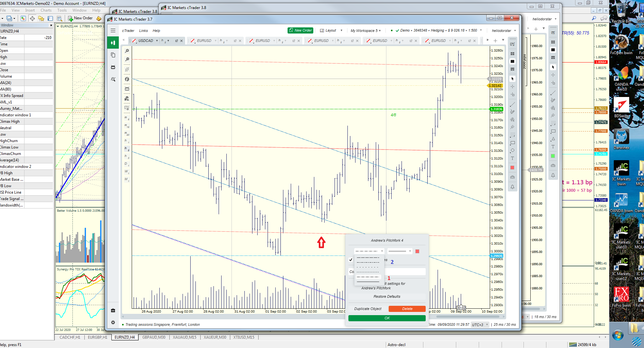Image resolution: width=644 pixels, height=348 pixels.
Task: Switch chart to D1 timeframe
Action: pos(127,164)
